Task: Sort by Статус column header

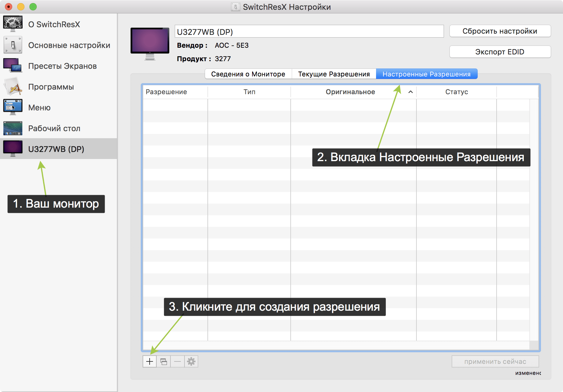Action: click(x=457, y=92)
